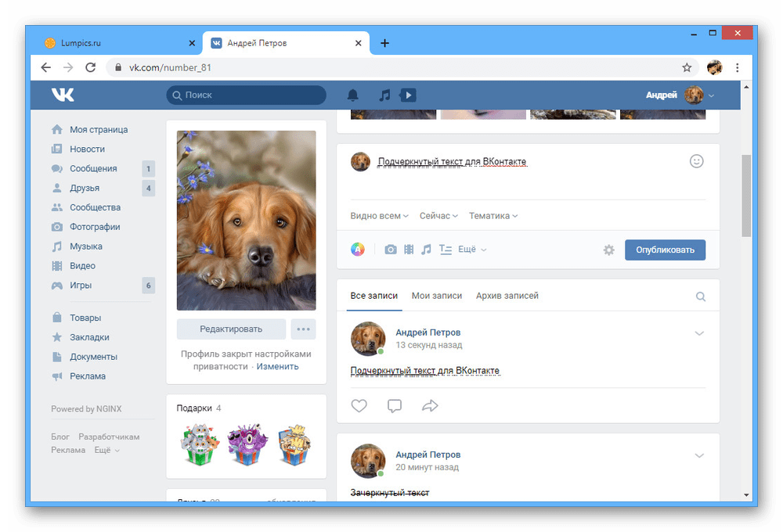Expand Андрей account menu in header
The width and height of the screenshot is (783, 532).
coord(711,95)
